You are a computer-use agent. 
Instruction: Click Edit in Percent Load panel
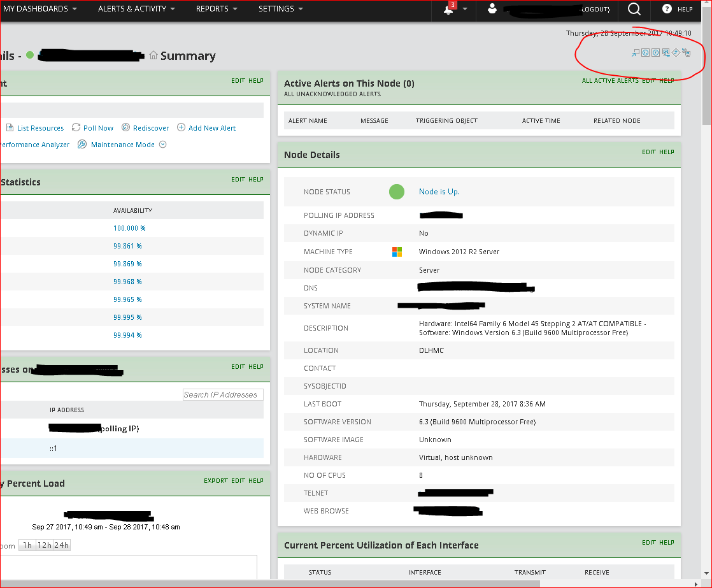click(x=238, y=480)
